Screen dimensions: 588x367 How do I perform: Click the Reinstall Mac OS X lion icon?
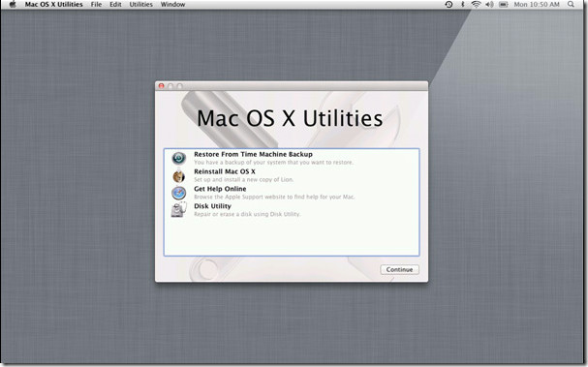[x=179, y=175]
